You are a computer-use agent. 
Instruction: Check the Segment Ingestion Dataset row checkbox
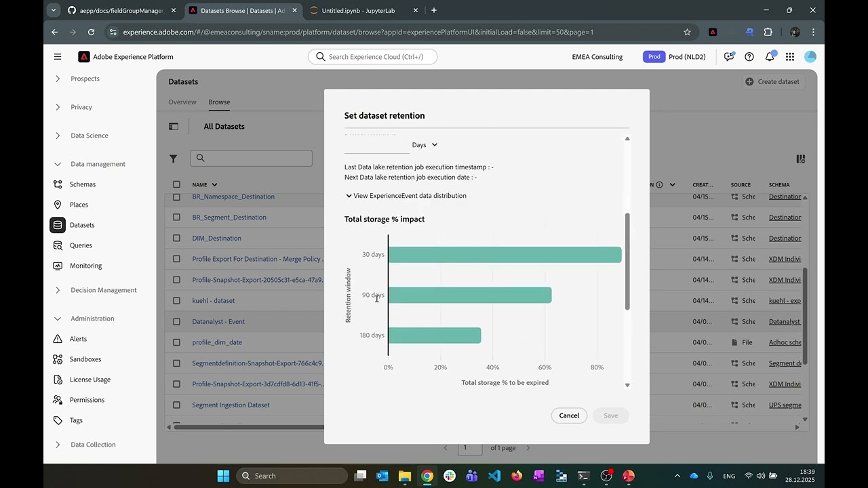coord(176,405)
